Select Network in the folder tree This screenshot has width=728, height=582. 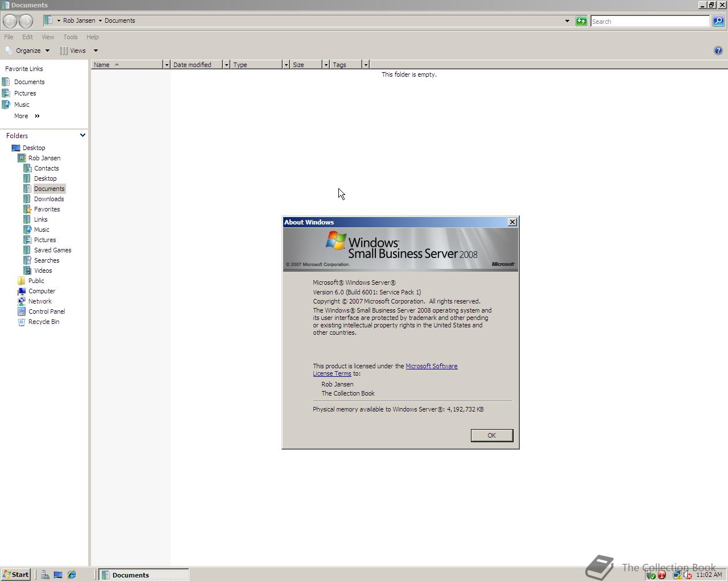tap(40, 301)
